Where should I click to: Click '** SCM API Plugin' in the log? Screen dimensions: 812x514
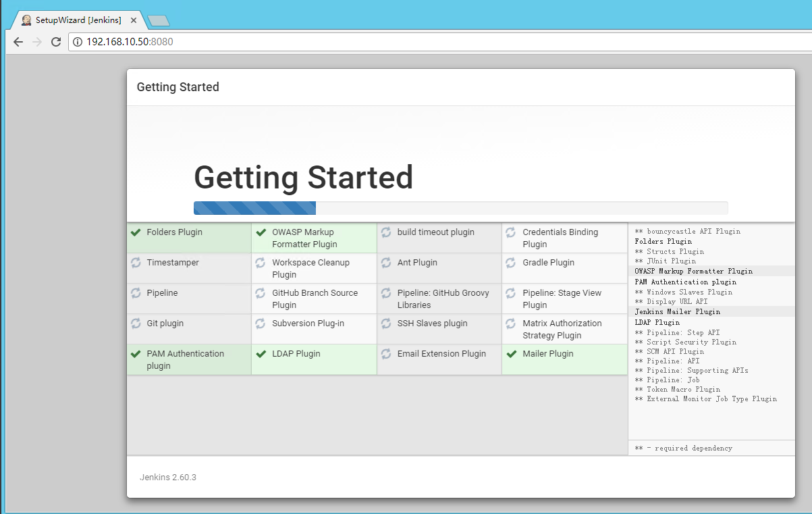(670, 352)
